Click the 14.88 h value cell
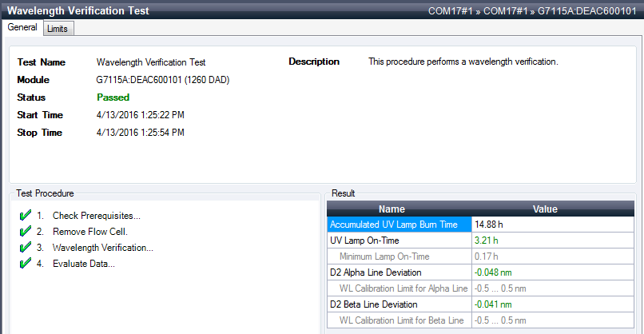644x334 pixels. pyautogui.click(x=489, y=225)
